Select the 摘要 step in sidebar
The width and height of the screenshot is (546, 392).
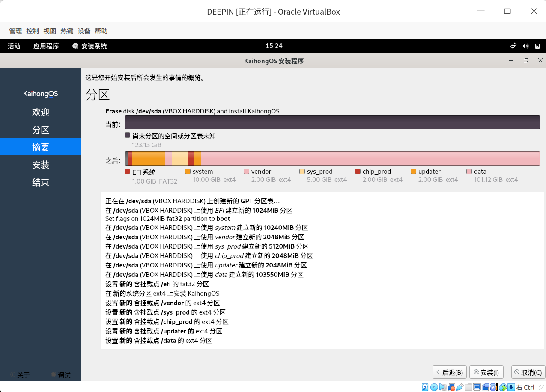41,147
